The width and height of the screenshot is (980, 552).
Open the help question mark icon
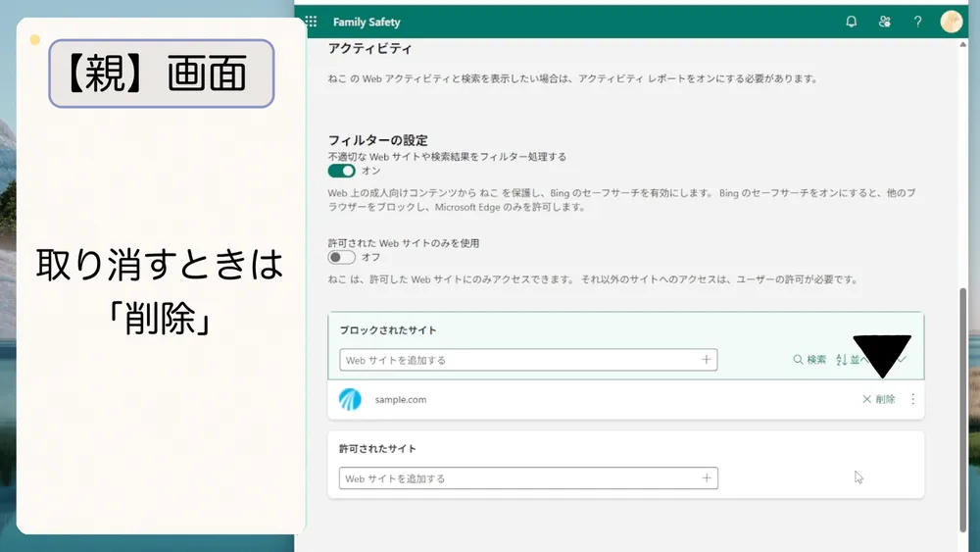(917, 22)
